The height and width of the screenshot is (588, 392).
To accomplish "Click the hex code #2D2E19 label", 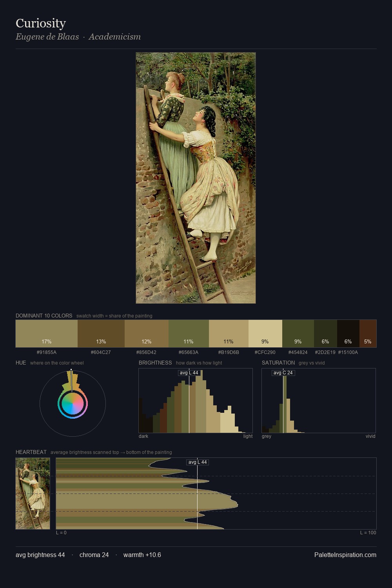I will point(325,352).
